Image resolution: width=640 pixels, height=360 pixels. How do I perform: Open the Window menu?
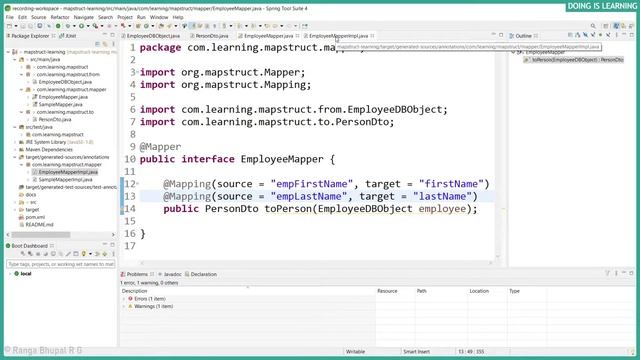coord(159,17)
